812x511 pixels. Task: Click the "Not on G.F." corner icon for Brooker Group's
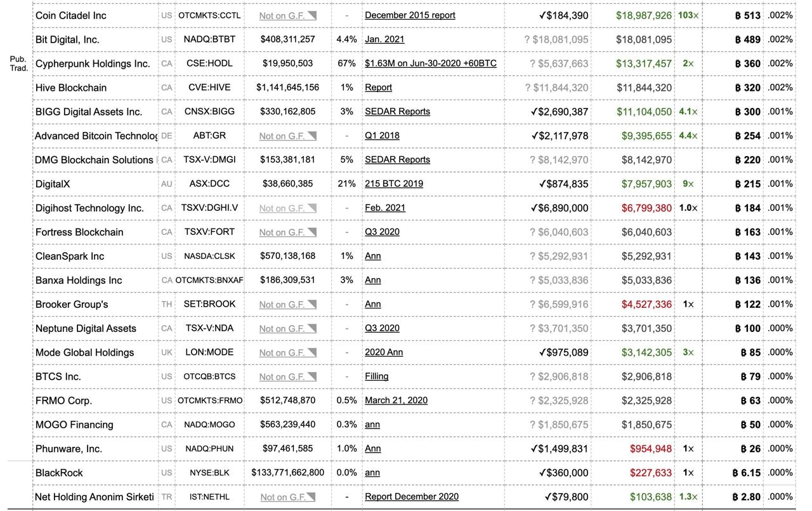click(x=311, y=304)
